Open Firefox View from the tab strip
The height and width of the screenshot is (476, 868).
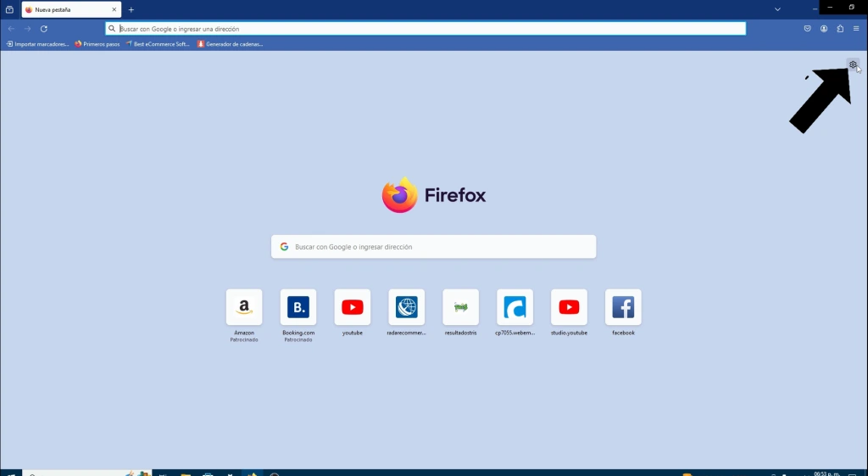coord(9,9)
